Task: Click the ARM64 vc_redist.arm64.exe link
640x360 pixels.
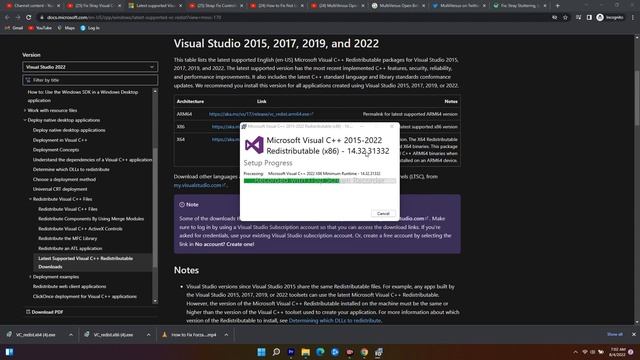Action: pyautogui.click(x=261, y=114)
